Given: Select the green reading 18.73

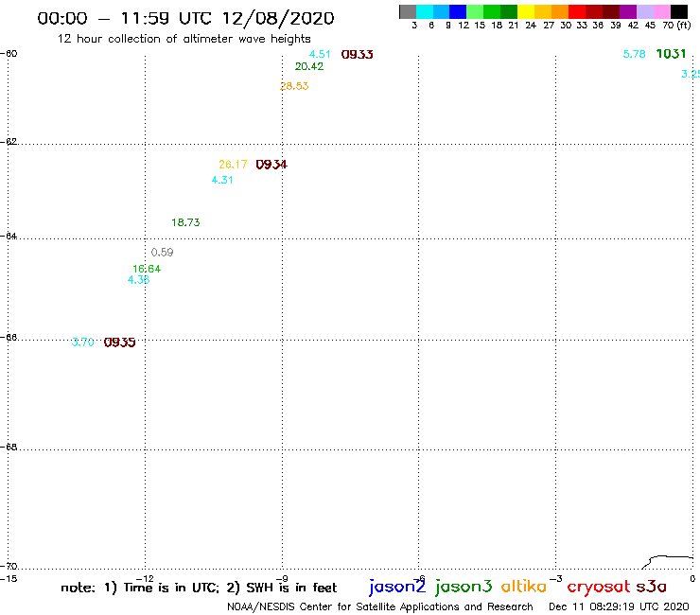Looking at the screenshot, I should 185,222.
